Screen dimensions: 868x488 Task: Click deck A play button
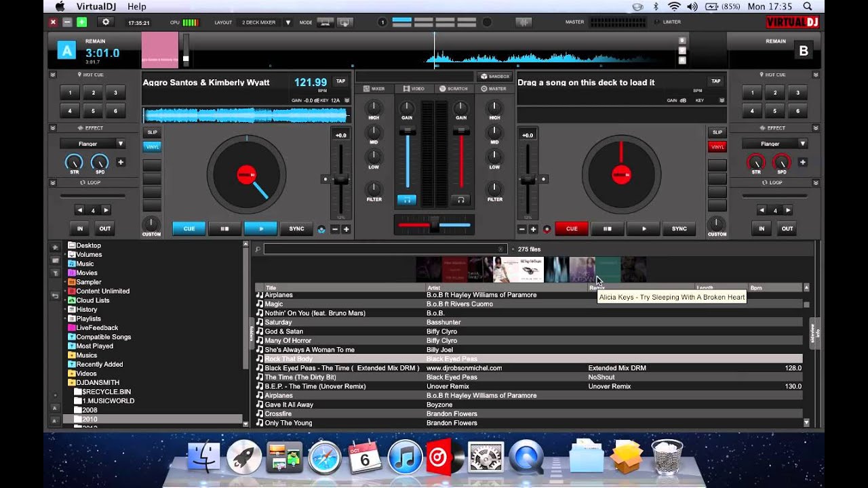click(x=260, y=229)
